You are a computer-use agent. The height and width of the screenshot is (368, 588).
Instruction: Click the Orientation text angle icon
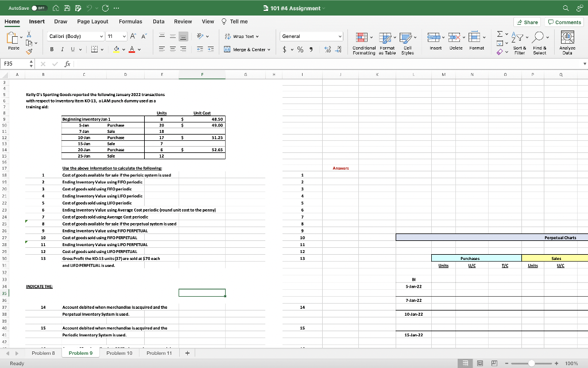[200, 36]
